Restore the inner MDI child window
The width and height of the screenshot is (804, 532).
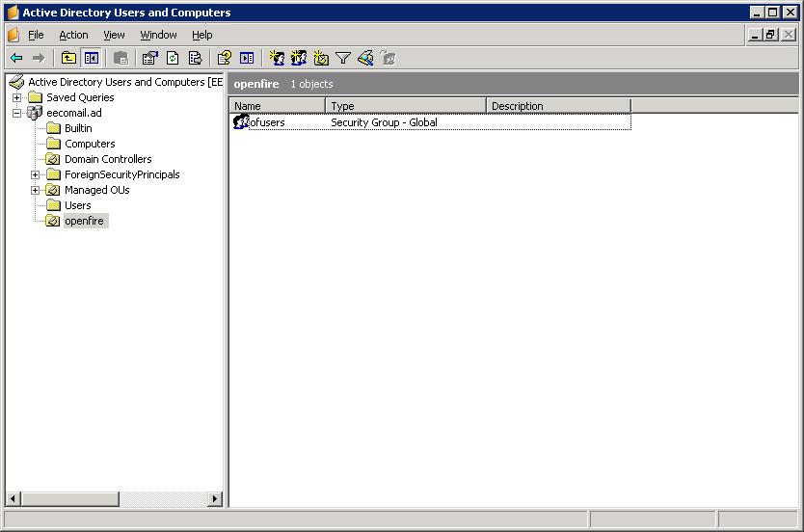coord(770,35)
